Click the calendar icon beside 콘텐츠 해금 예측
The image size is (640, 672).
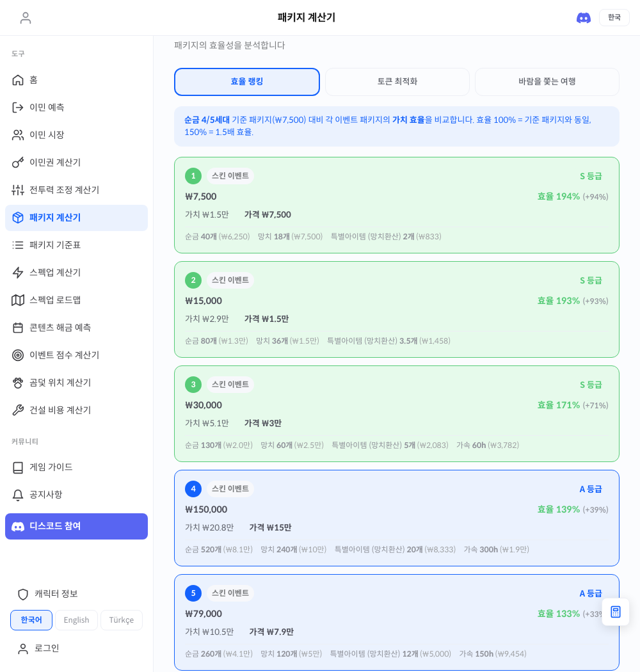[x=17, y=328]
